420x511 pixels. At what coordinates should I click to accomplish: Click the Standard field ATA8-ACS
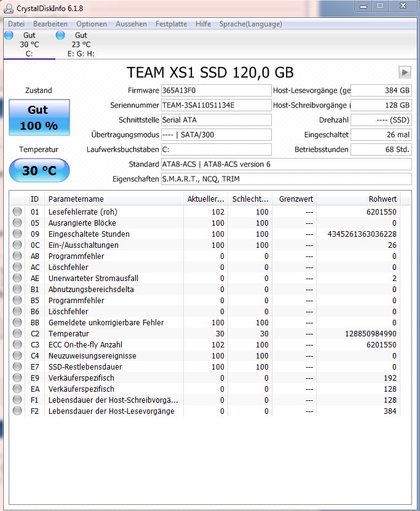[x=286, y=164]
